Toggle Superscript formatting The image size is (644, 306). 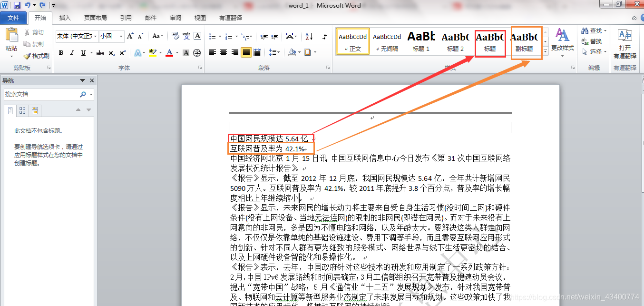tap(122, 53)
